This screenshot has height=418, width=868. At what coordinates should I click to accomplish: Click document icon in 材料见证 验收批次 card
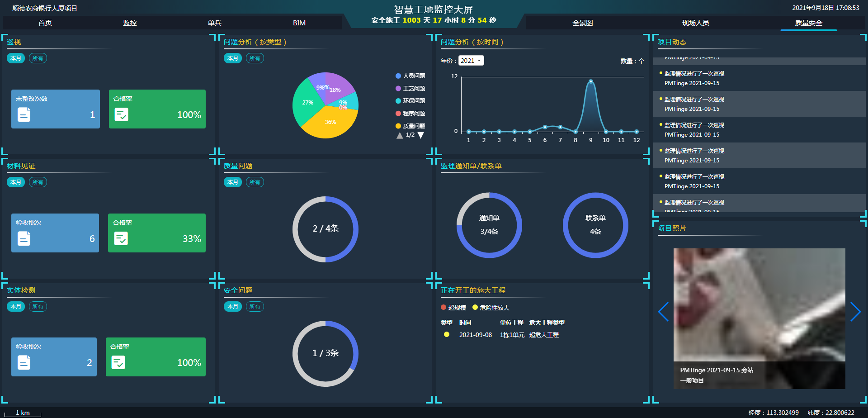24,238
